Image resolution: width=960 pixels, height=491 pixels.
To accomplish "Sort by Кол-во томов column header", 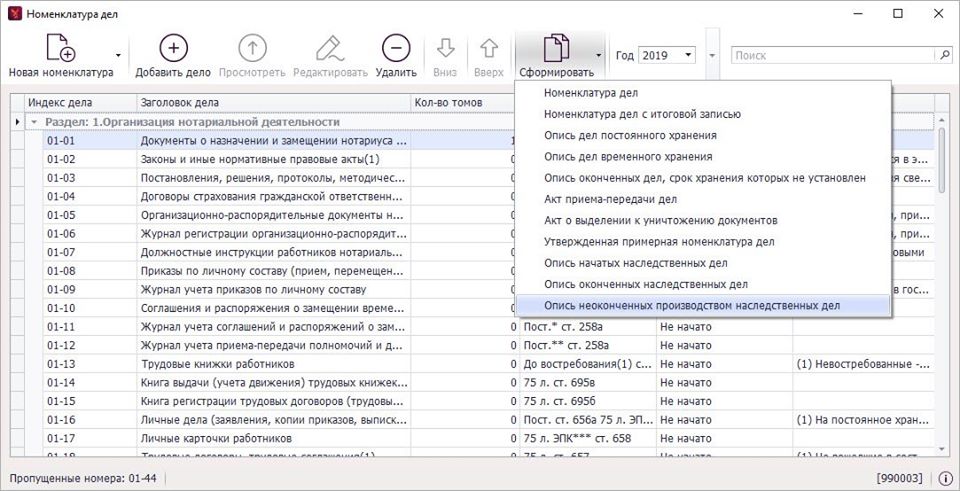I will [463, 103].
